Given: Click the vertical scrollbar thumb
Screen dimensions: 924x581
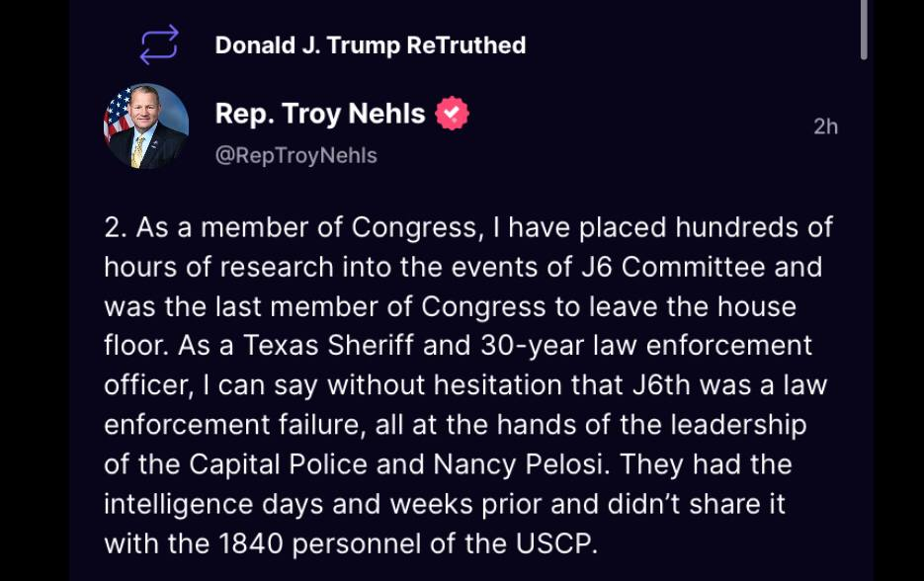Looking at the screenshot, I should (864, 30).
